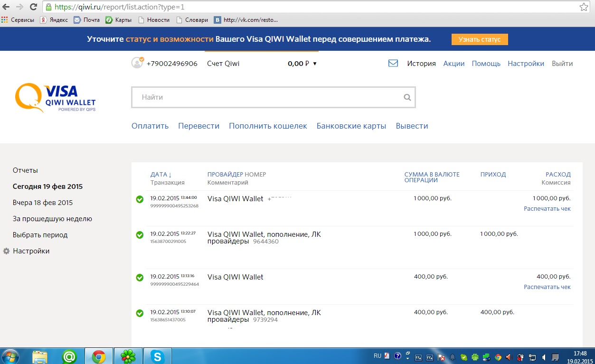Click green status check of 13:13:16 transaction
Image resolution: width=595 pixels, height=364 pixels.
pyautogui.click(x=140, y=278)
